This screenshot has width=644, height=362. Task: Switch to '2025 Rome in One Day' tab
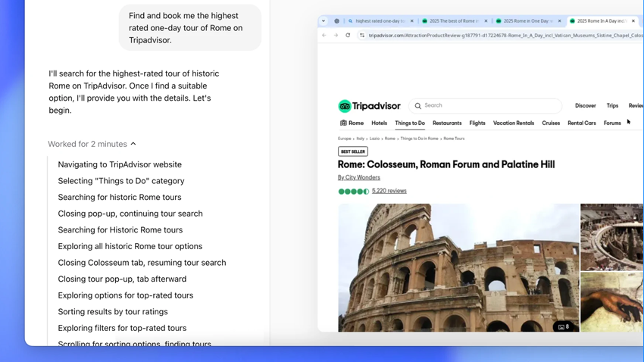coord(527,21)
